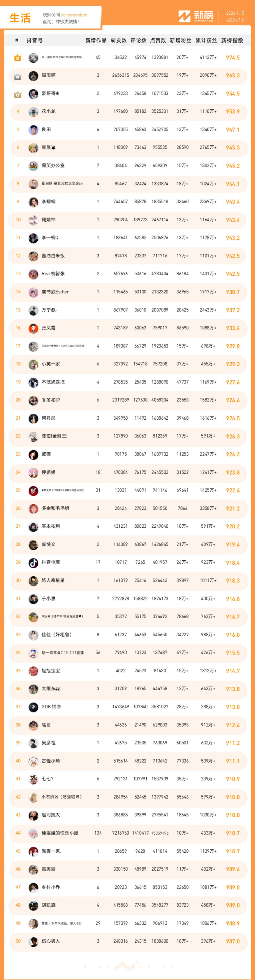Click the 生活 category title
The image size is (255, 980).
pos(20,18)
